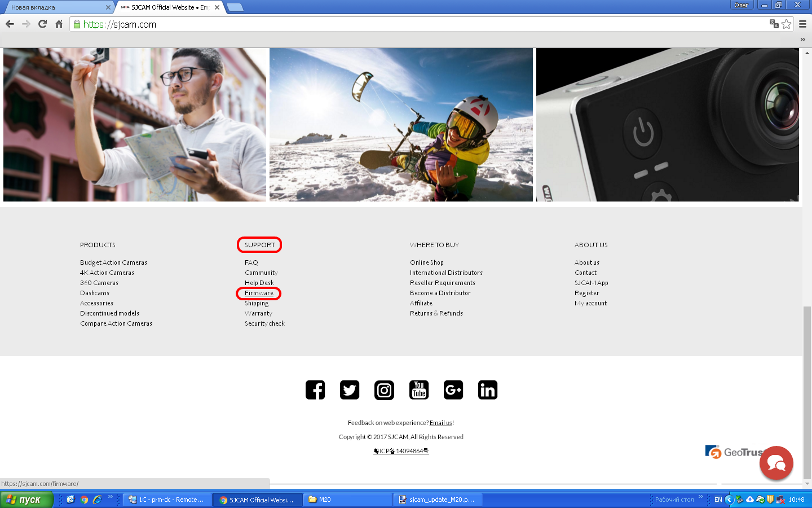Open the red live chat bubble
The height and width of the screenshot is (508, 812).
coord(776,463)
